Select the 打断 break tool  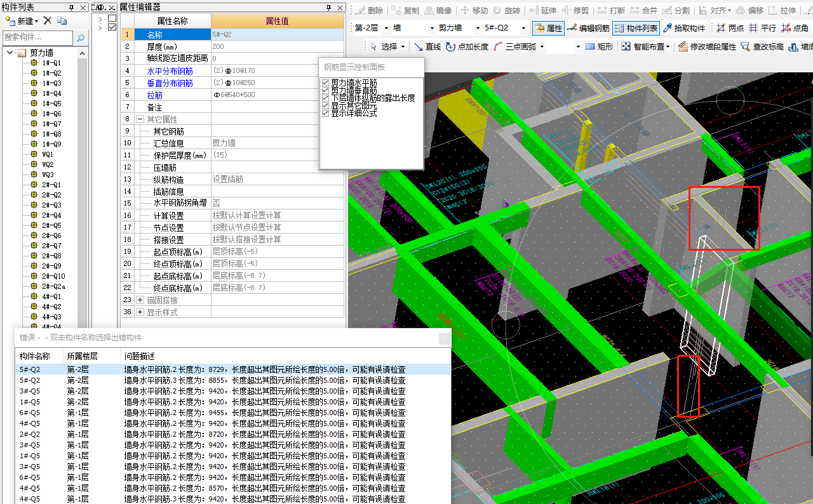[x=610, y=10]
